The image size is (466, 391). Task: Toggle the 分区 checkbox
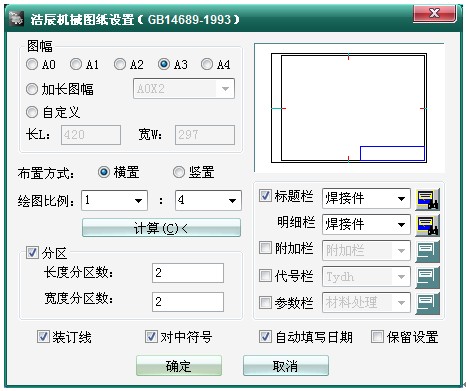click(32, 253)
